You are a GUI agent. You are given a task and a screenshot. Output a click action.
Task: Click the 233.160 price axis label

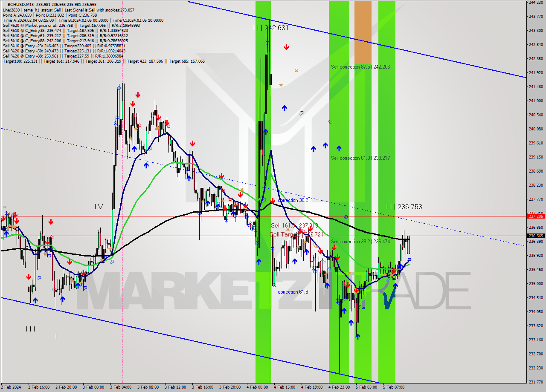535,340
